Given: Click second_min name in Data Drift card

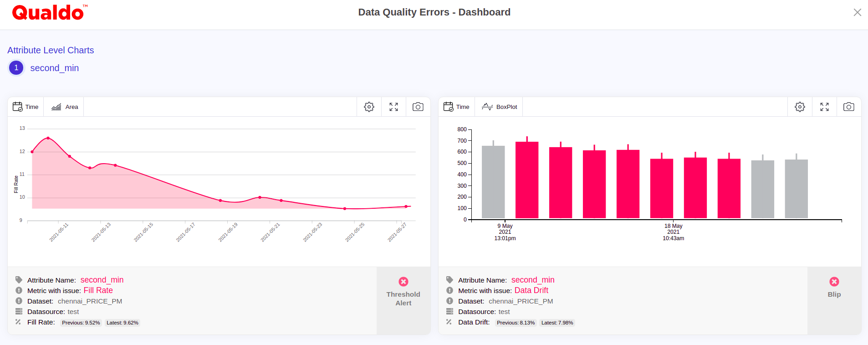Looking at the screenshot, I should 533,280.
